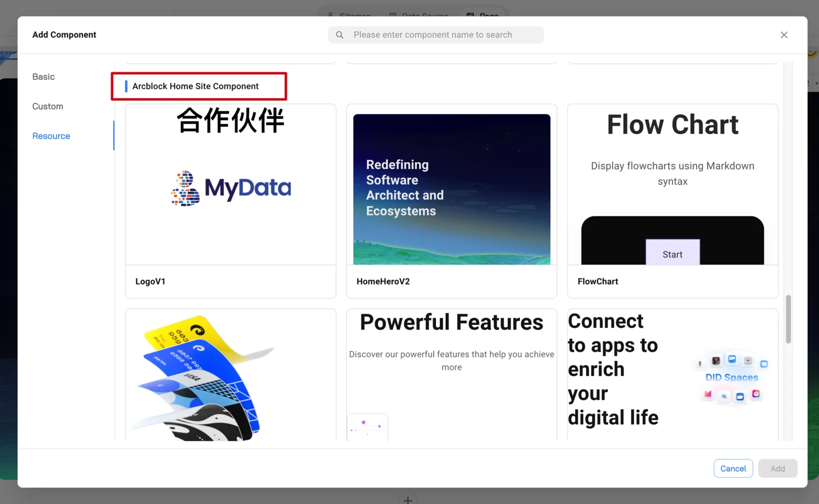
Task: Choose the FlowChart component card
Action: 673,201
